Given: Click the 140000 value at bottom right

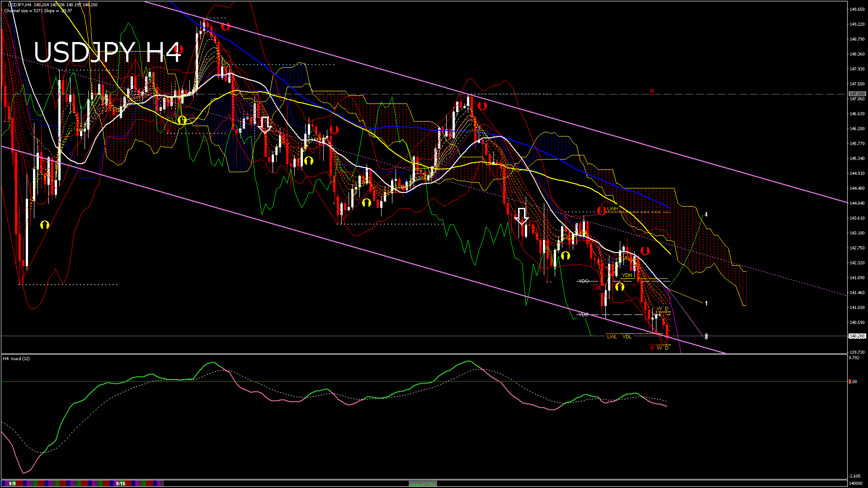Looking at the screenshot, I should [856, 483].
